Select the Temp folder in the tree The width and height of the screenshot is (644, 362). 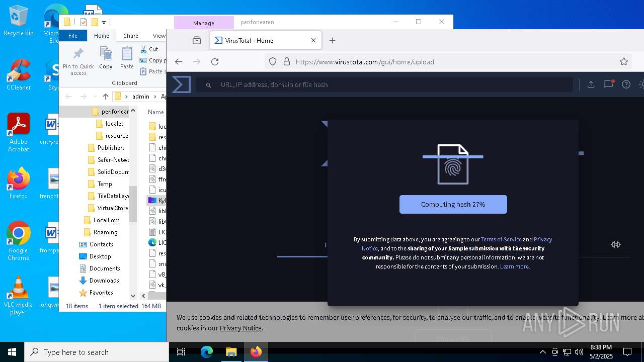105,184
